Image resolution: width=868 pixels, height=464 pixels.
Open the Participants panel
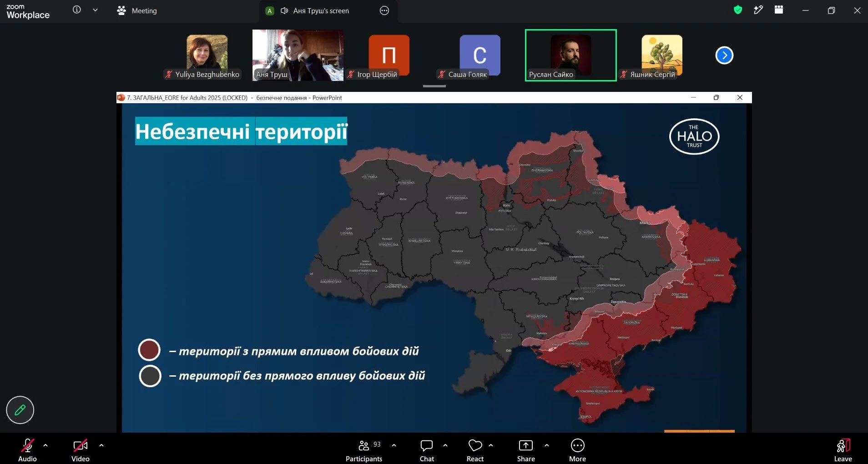pyautogui.click(x=364, y=450)
